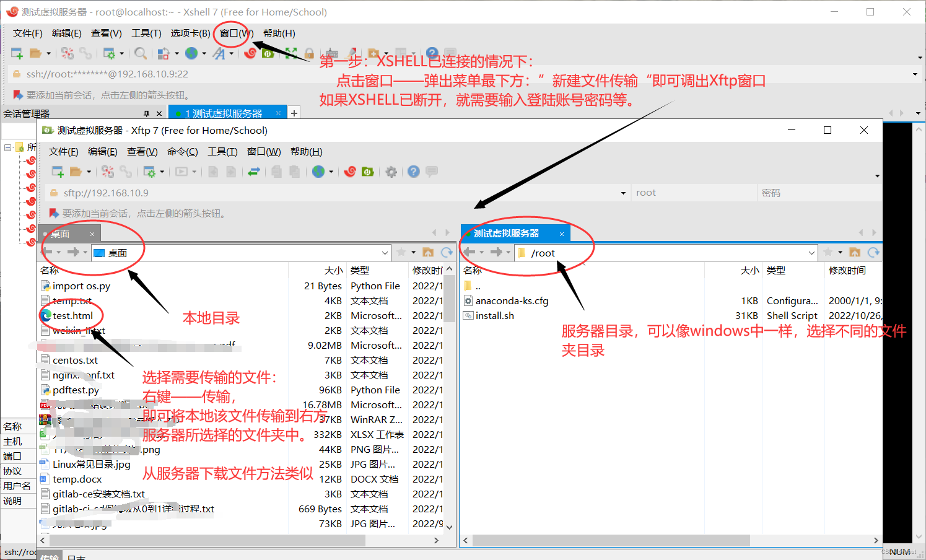The height and width of the screenshot is (560, 926).
Task: Open dropdown next to Xftp open folder icon
Action: pyautogui.click(x=89, y=172)
